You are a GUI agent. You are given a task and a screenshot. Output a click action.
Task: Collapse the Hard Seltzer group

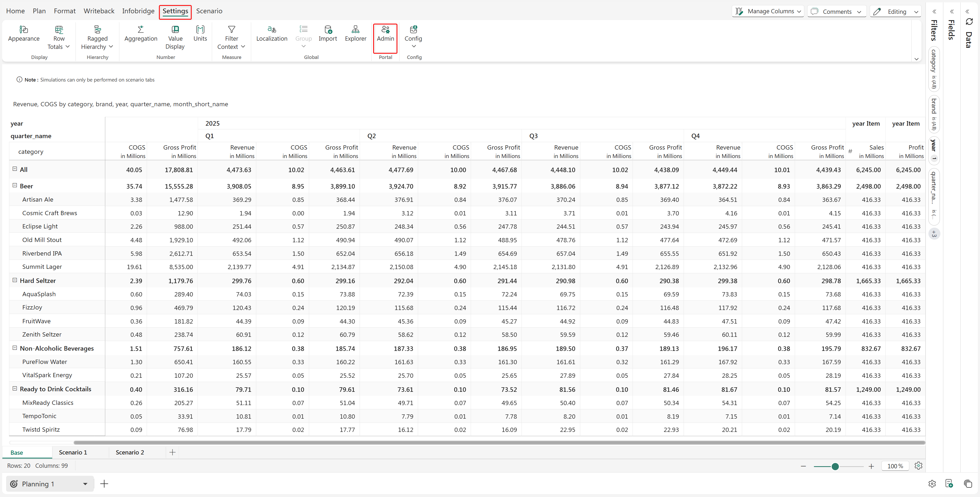click(x=15, y=280)
